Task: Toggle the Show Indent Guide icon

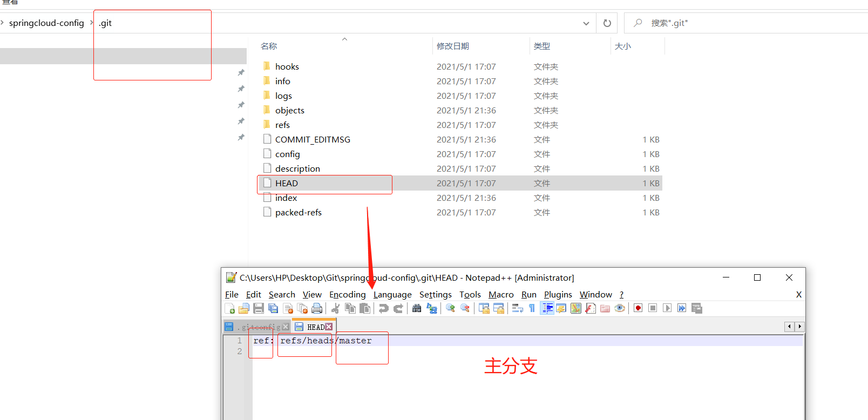Action: (x=547, y=308)
